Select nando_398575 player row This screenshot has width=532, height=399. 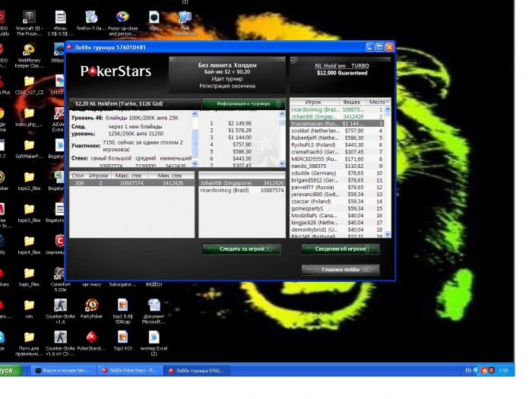337,166
